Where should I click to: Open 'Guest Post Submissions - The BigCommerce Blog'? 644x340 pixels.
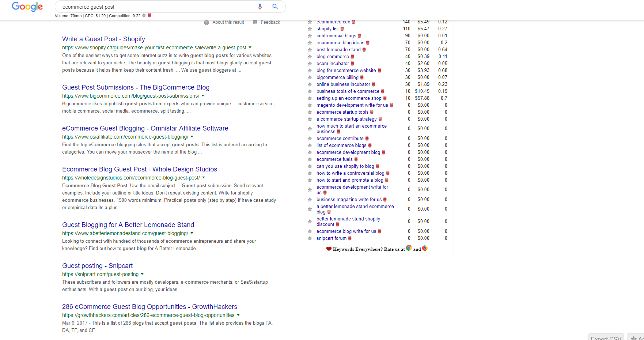pyautogui.click(x=136, y=87)
